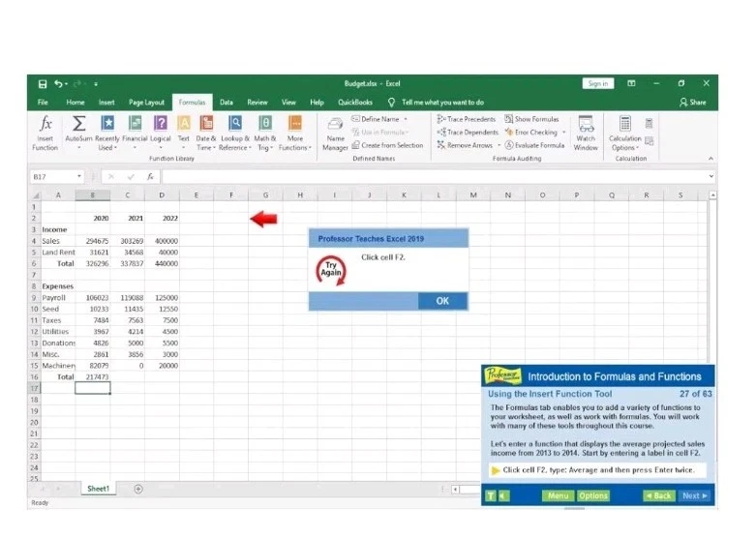Click the Calculate Sheet icon
756x538 pixels.
coord(649,140)
